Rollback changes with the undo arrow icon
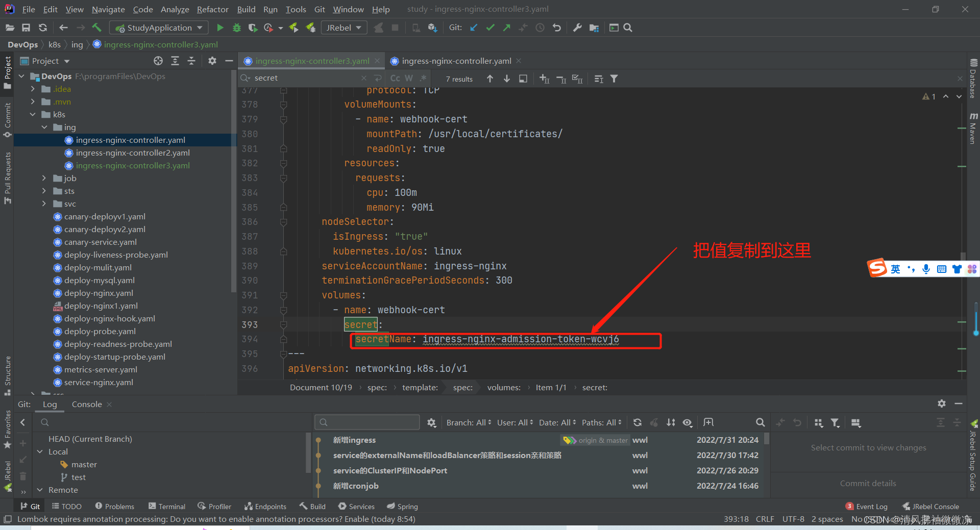 click(556, 28)
